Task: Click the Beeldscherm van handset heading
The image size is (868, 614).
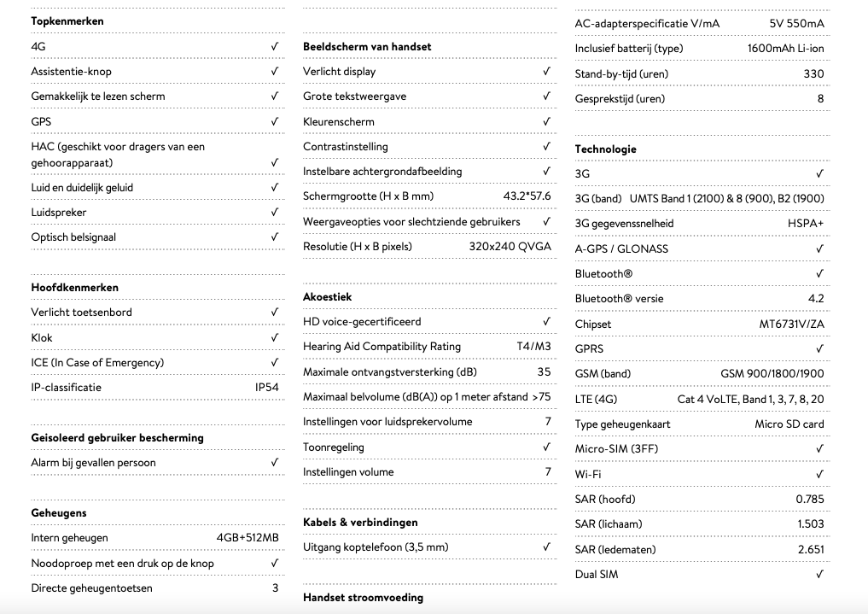Action: pyautogui.click(x=367, y=46)
